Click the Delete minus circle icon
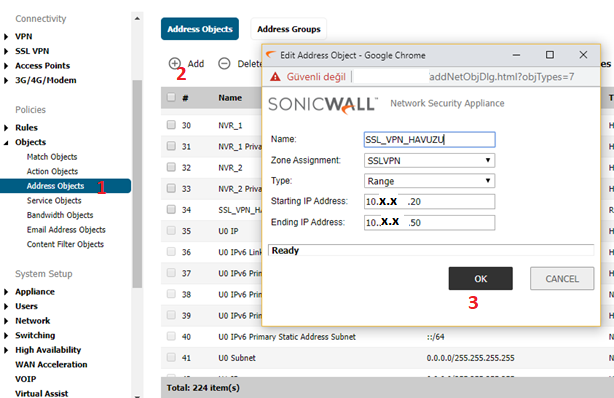Viewport: 614px width, 398px height. [224, 63]
